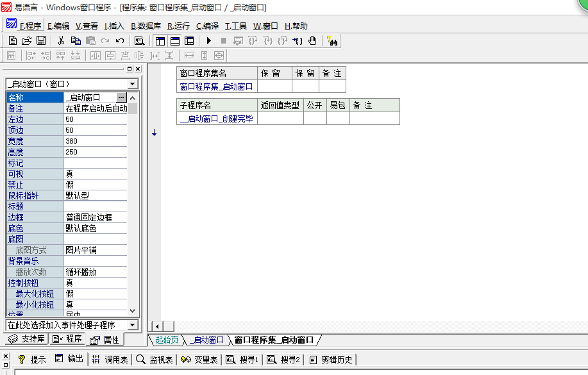Undo the last action with the toolbar arrow
Image resolution: width=588 pixels, height=375 pixels.
(x=120, y=40)
